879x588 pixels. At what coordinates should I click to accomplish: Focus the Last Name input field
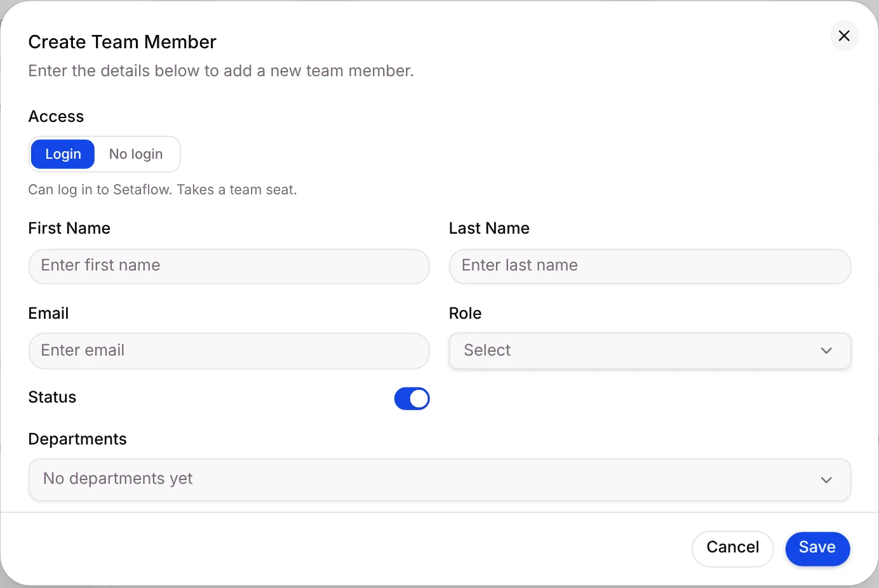pyautogui.click(x=650, y=266)
